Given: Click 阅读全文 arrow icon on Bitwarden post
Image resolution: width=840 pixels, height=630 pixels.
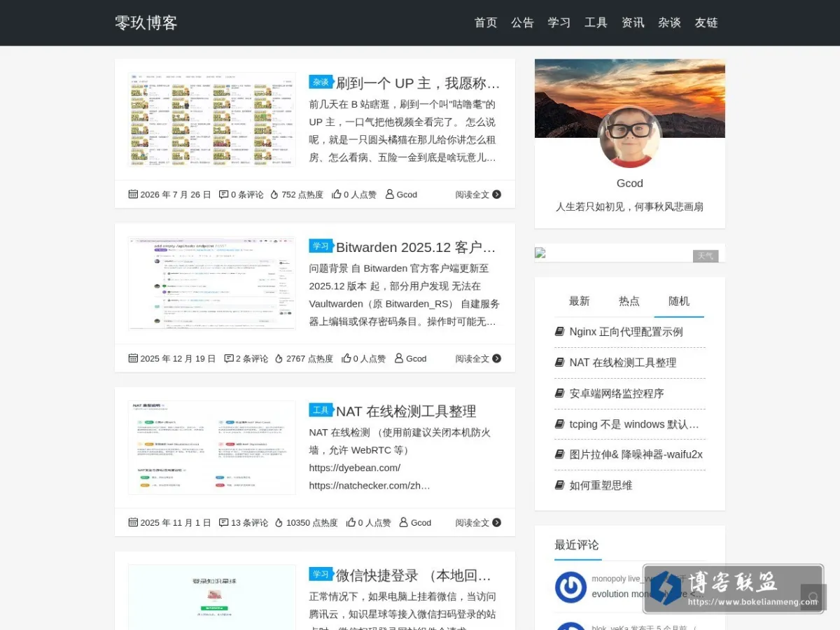Looking at the screenshot, I should (497, 358).
